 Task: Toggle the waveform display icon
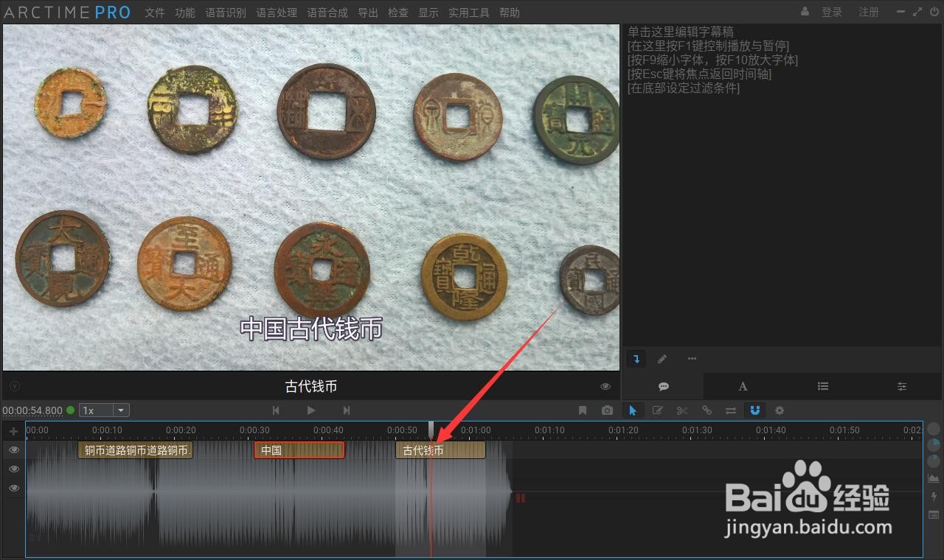coord(934,479)
